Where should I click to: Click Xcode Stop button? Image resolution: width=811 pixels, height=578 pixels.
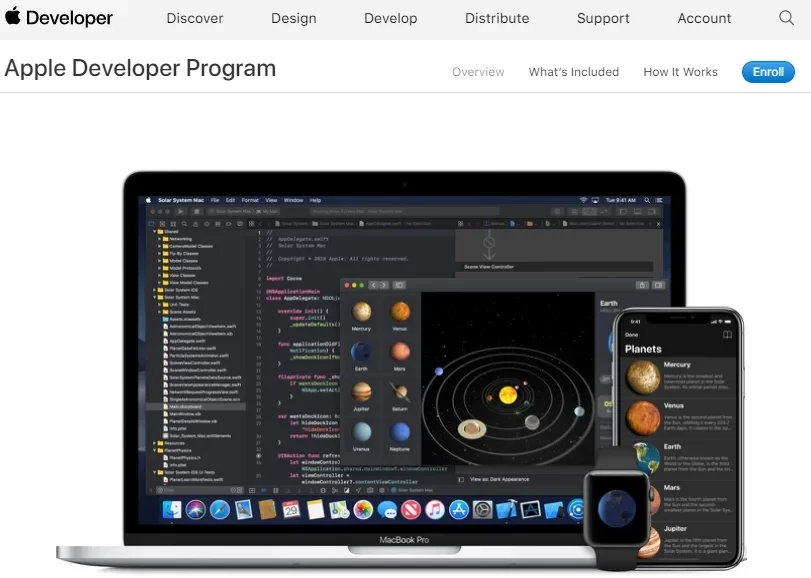[x=197, y=211]
